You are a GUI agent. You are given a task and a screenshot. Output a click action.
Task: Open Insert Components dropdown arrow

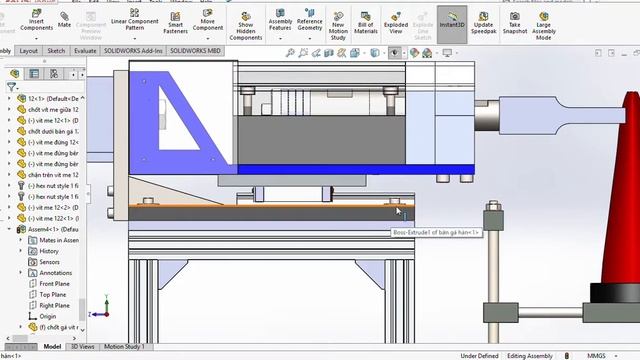pyautogui.click(x=36, y=39)
